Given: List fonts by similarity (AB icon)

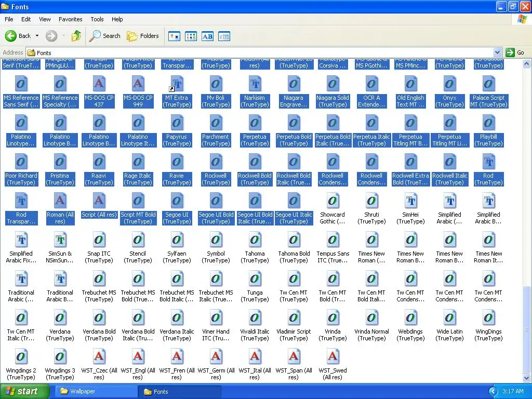Looking at the screenshot, I should (207, 36).
